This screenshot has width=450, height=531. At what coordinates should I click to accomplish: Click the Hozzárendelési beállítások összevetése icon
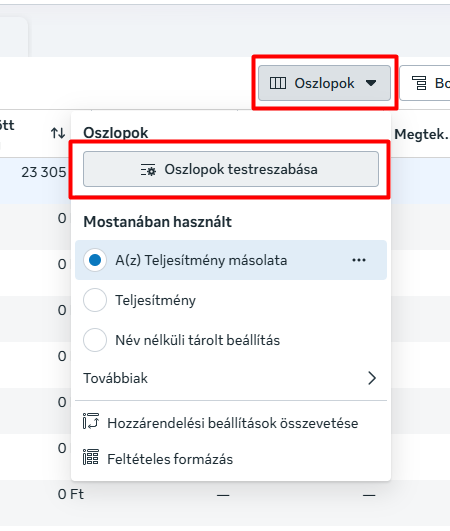91,421
